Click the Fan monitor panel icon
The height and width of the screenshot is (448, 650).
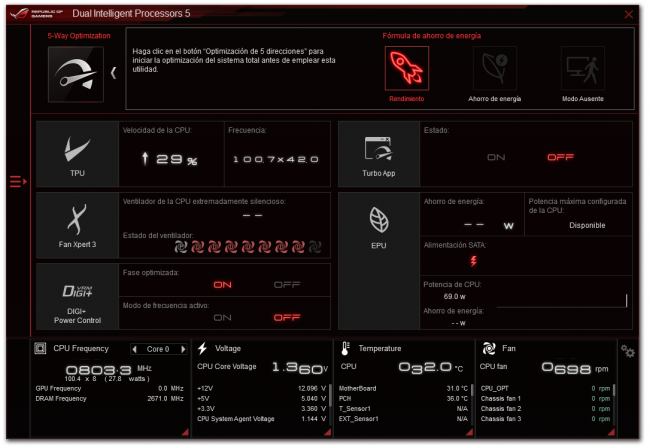point(489,348)
